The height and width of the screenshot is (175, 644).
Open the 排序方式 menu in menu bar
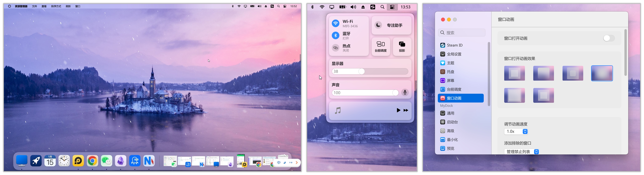click(x=56, y=6)
